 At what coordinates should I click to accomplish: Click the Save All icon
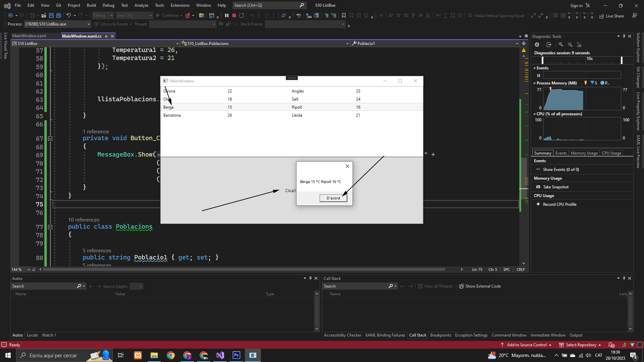click(x=59, y=15)
